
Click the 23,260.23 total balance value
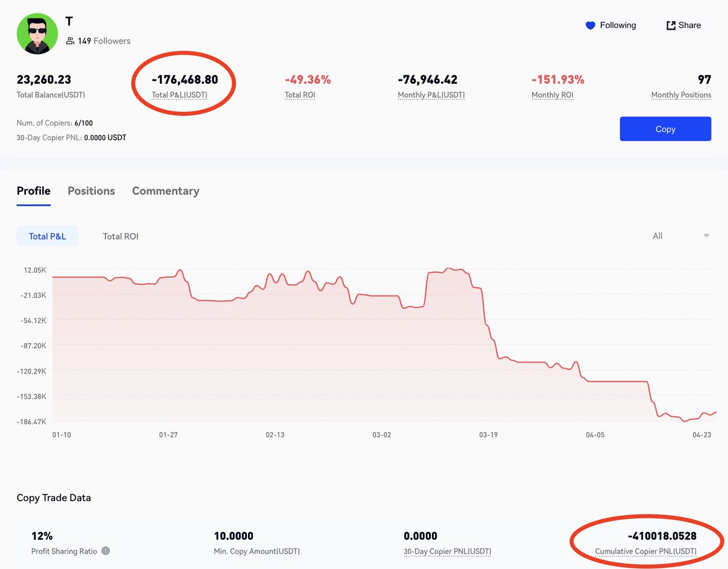[x=44, y=79]
